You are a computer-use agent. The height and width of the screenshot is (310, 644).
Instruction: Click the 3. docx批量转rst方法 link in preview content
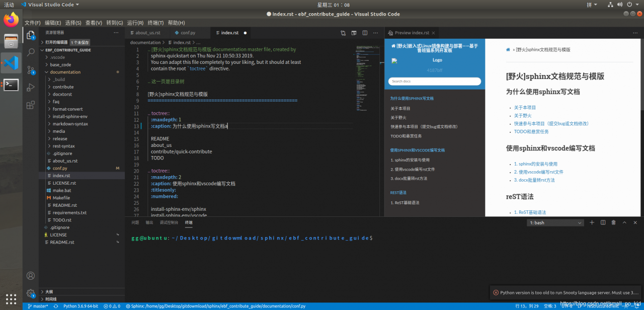click(534, 180)
